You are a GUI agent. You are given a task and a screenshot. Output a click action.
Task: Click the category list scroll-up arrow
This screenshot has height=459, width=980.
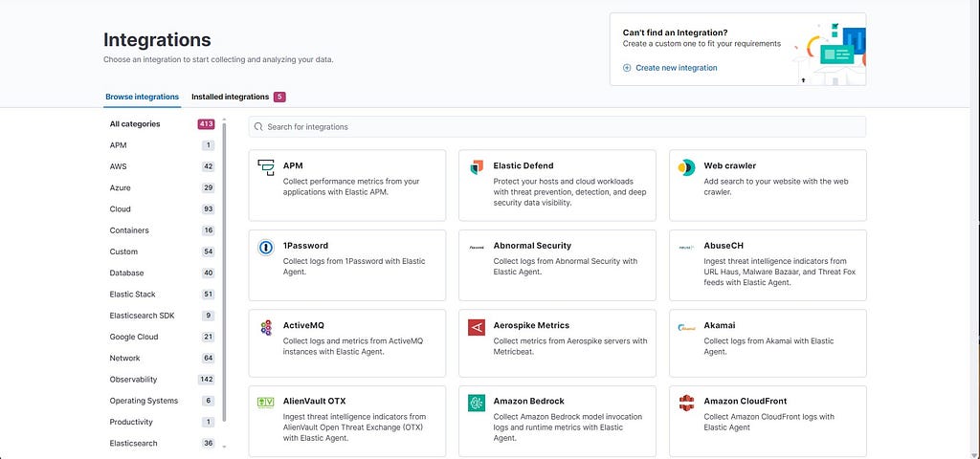coord(224,119)
